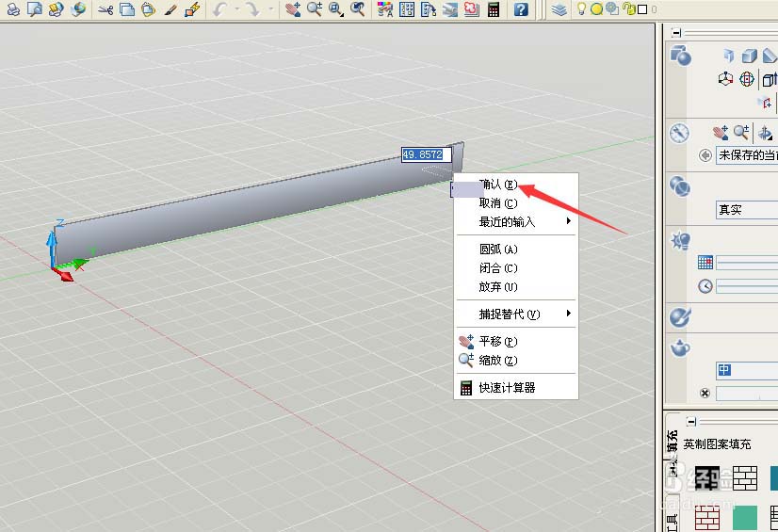
Task: Select 取消 (C) in the context menu
Action: pos(516,203)
